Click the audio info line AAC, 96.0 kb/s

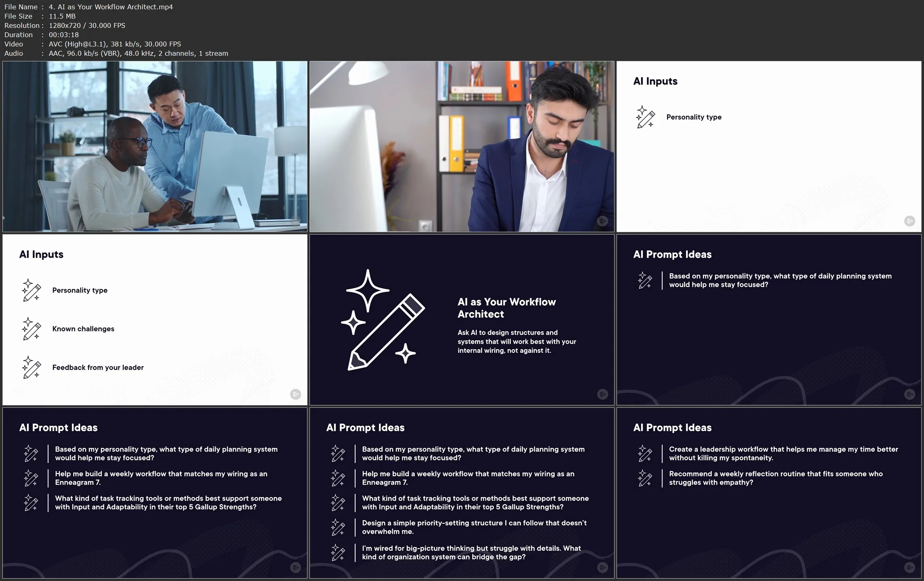(x=138, y=53)
